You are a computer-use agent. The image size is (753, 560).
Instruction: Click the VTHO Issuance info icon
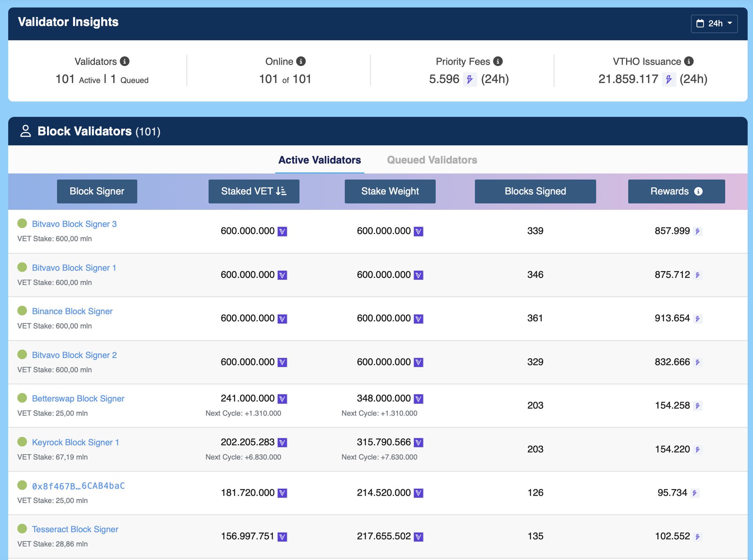(689, 61)
